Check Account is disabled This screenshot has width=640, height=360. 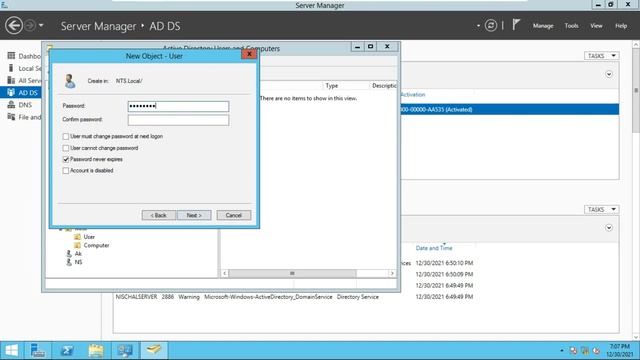coord(66,171)
